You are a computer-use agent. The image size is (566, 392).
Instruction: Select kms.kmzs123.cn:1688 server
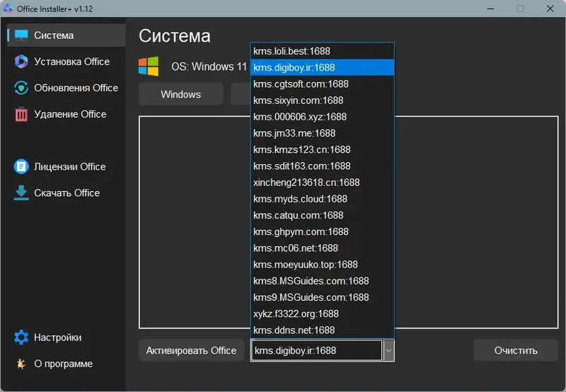(x=323, y=150)
